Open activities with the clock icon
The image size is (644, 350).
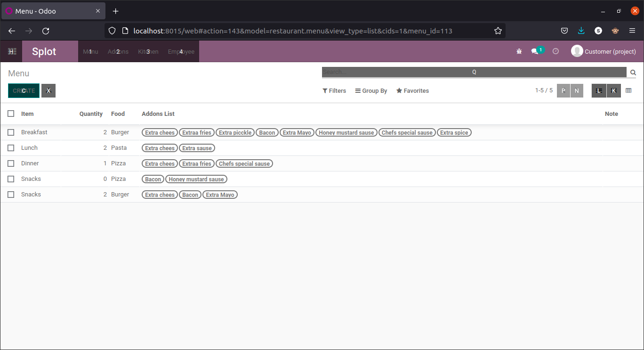(x=555, y=51)
